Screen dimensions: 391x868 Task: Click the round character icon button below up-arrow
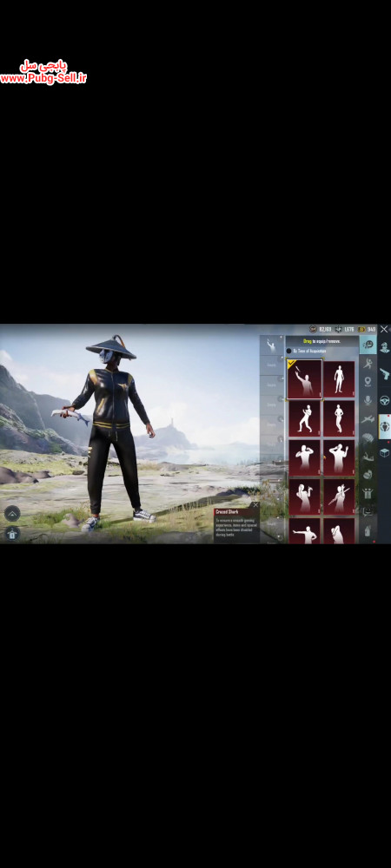point(12,534)
